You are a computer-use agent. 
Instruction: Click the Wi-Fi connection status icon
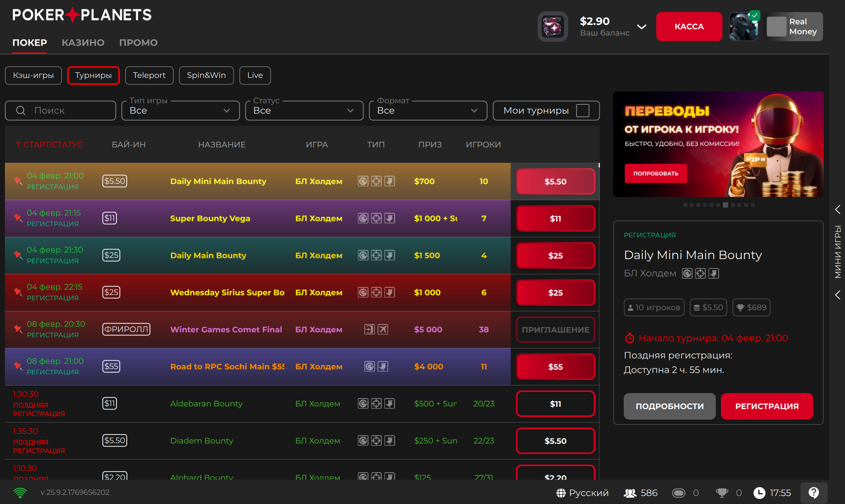coord(20,492)
